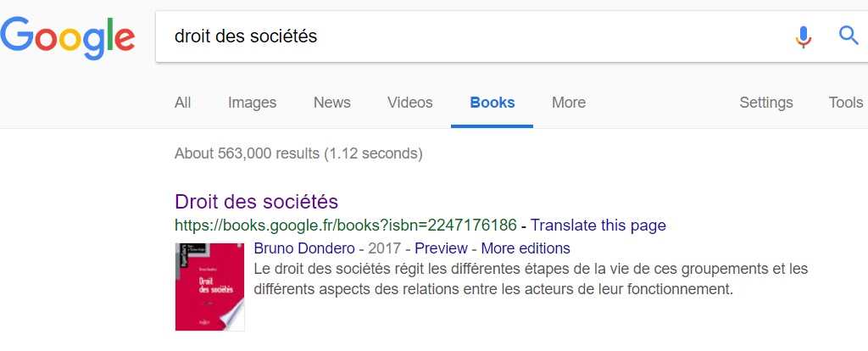Go to the Videos tab
868x351 pixels.
coord(410,103)
